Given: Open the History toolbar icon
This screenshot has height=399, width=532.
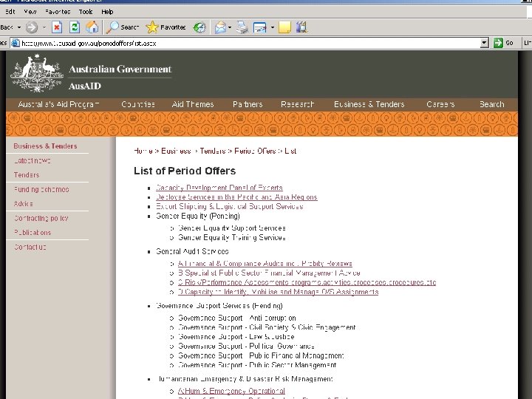Looking at the screenshot, I should pos(199,27).
